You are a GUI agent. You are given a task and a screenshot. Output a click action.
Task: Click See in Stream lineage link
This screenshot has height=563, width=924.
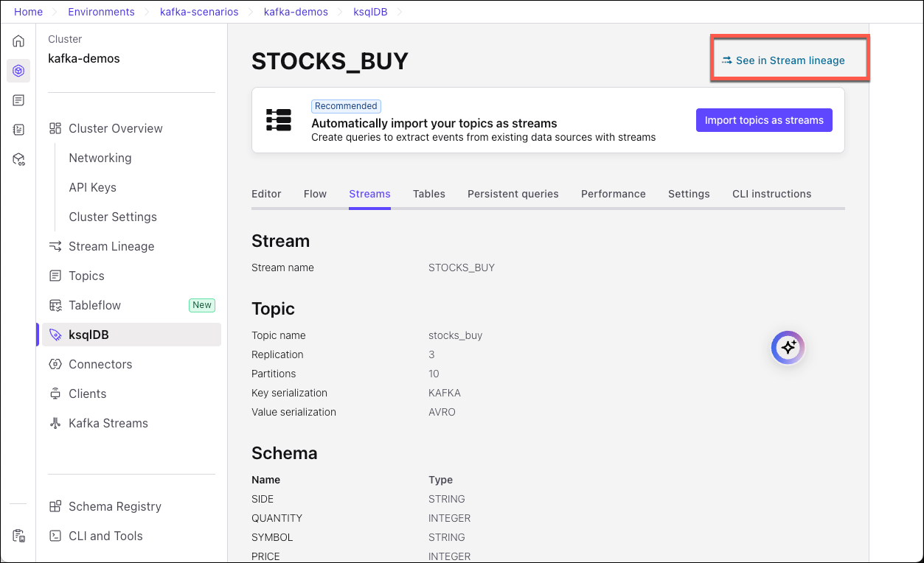click(x=790, y=60)
